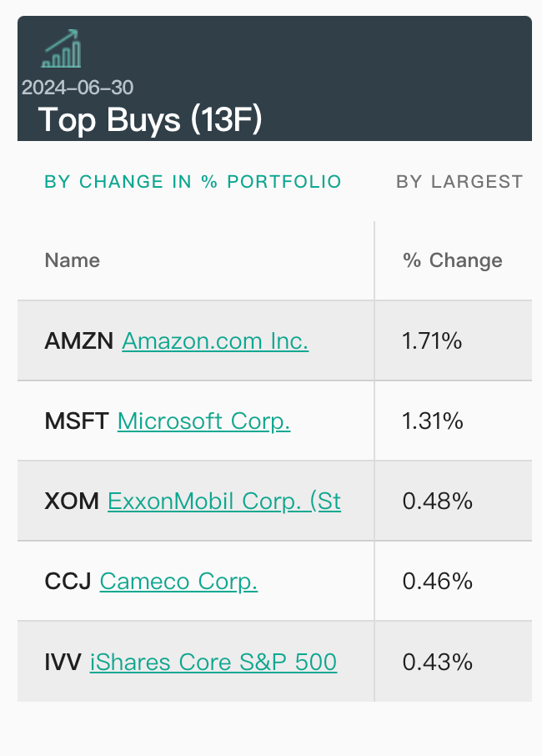
Task: Click the bar chart growth icon
Action: (x=62, y=49)
